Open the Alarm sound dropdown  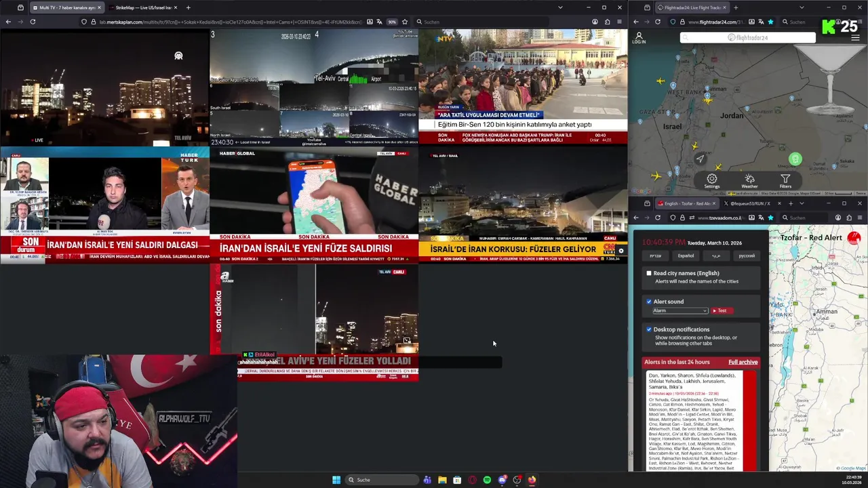click(x=680, y=310)
